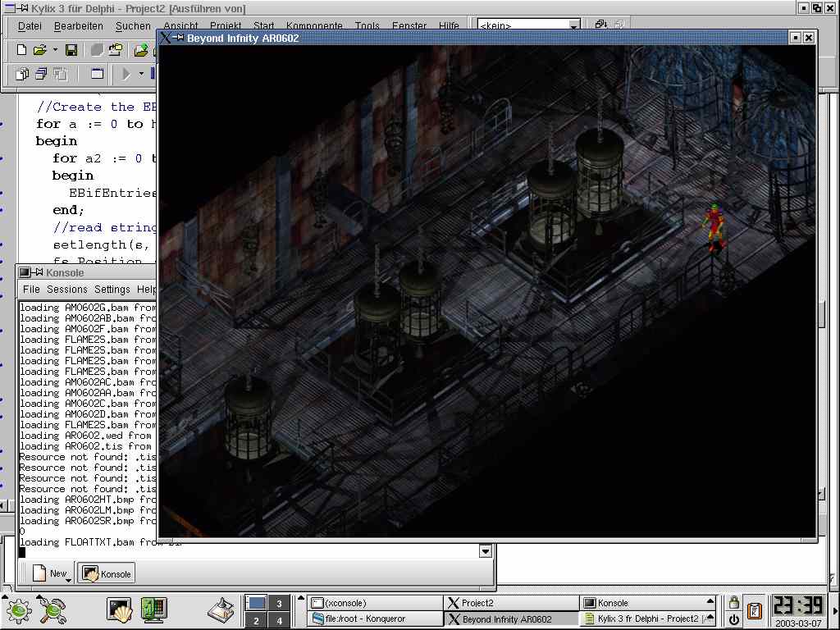Open Konsole's Sessions menu
This screenshot has width=840, height=630.
point(67,290)
